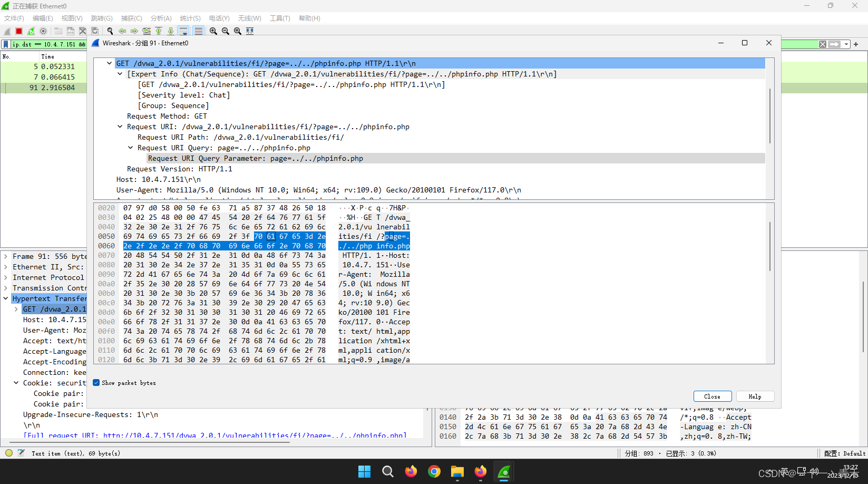
Task: Collapse the GET request line node
Action: point(109,63)
